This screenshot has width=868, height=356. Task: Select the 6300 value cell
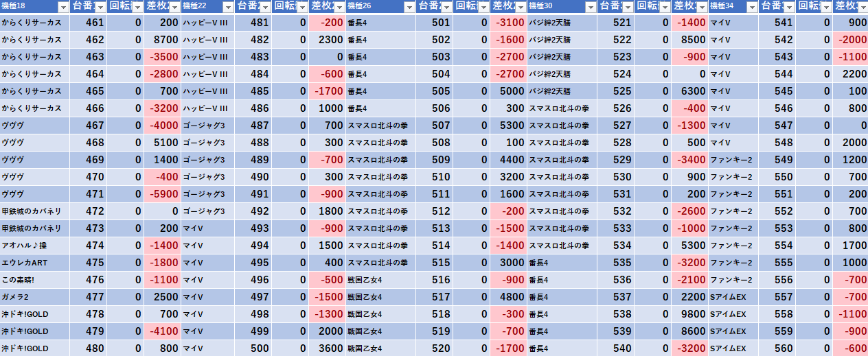[x=689, y=91]
